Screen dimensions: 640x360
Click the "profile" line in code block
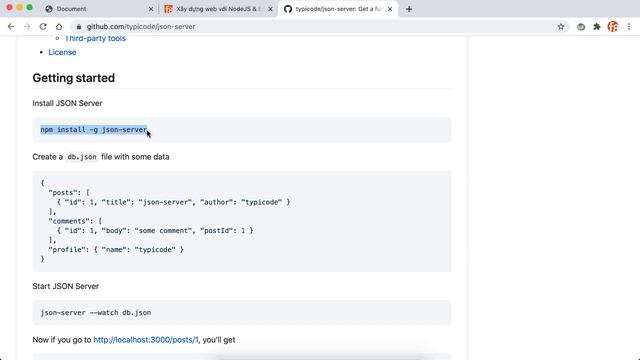click(116, 249)
